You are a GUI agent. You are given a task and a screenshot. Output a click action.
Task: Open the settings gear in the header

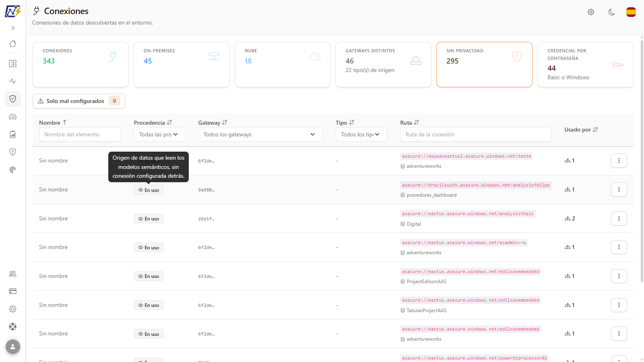click(x=591, y=12)
